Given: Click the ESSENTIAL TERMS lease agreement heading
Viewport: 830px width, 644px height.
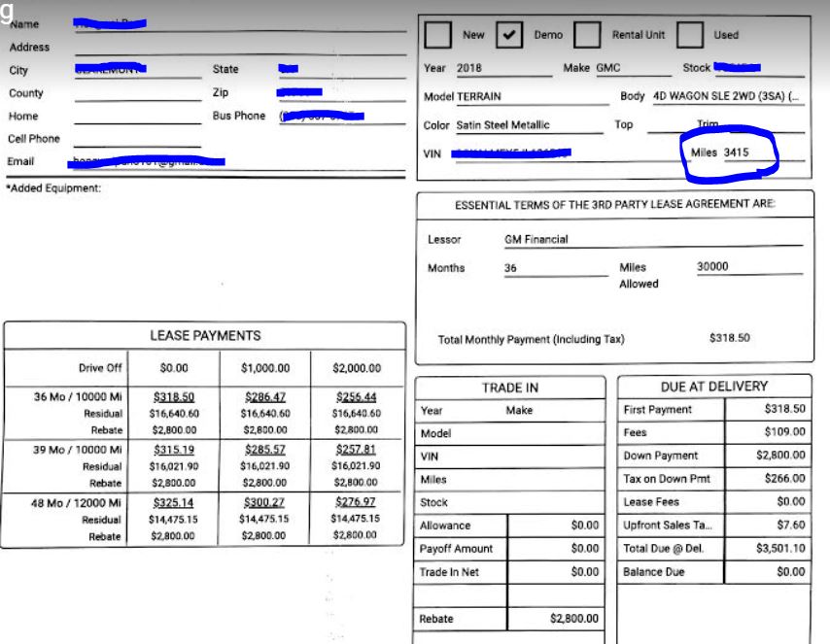Looking at the screenshot, I should click(614, 205).
